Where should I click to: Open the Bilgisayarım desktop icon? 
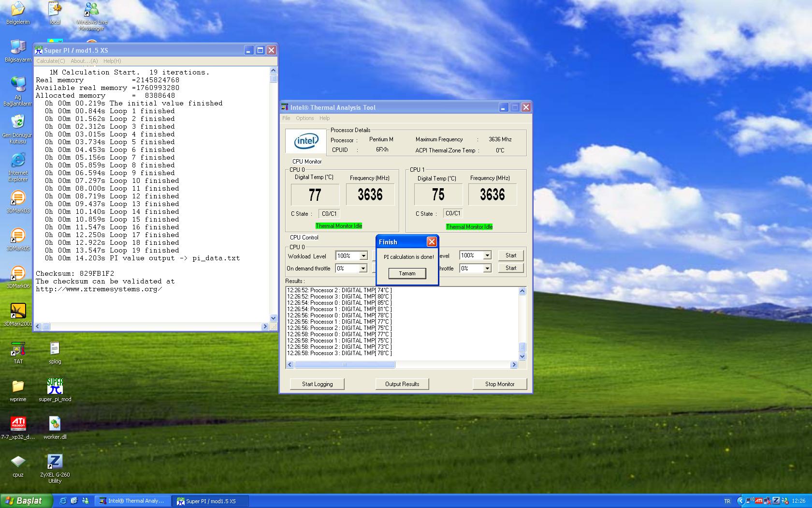(18, 51)
